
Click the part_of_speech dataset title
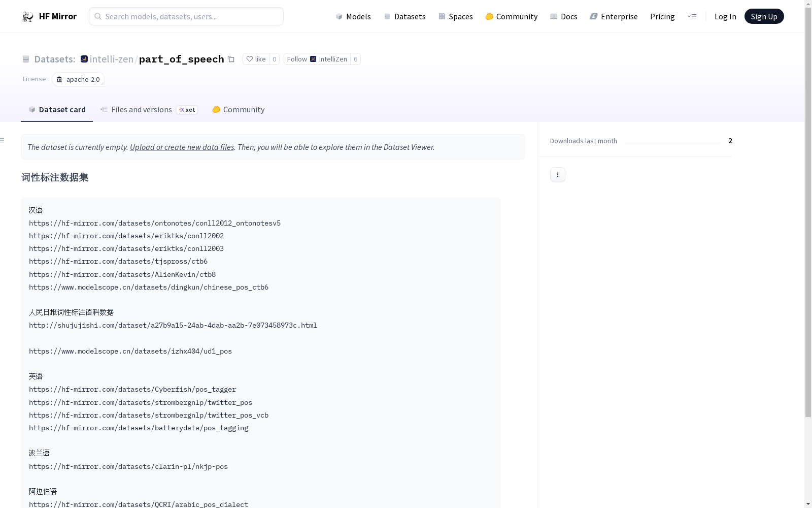click(181, 59)
